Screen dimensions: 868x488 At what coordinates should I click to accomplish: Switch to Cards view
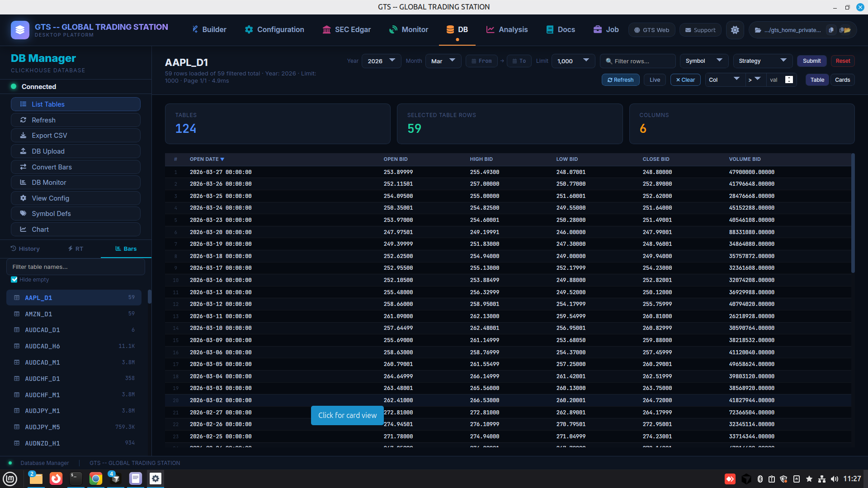(x=842, y=80)
